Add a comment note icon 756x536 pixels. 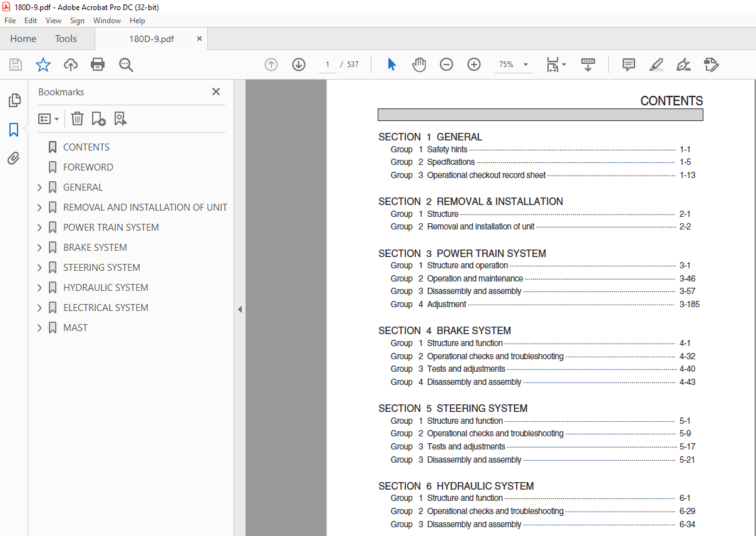629,65
